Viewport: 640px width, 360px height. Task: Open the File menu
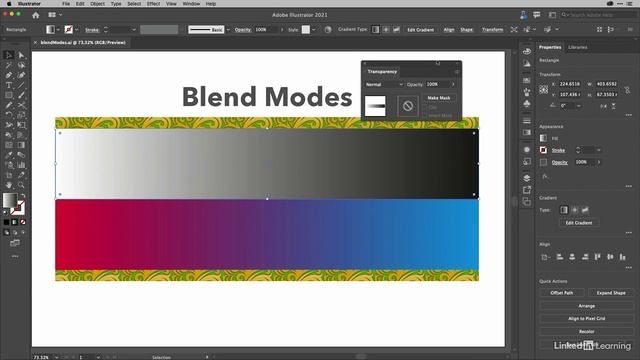(66, 4)
